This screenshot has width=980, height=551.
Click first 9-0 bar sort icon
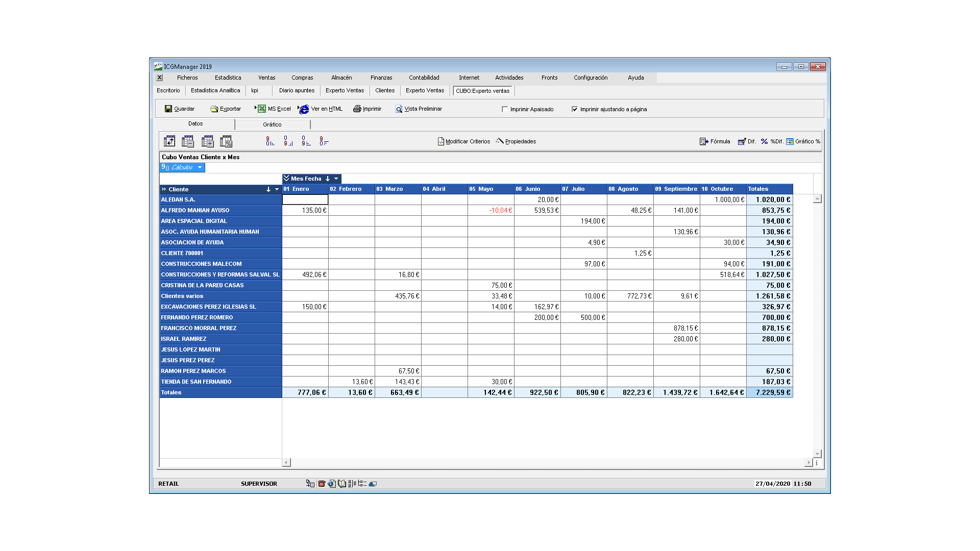(x=270, y=141)
